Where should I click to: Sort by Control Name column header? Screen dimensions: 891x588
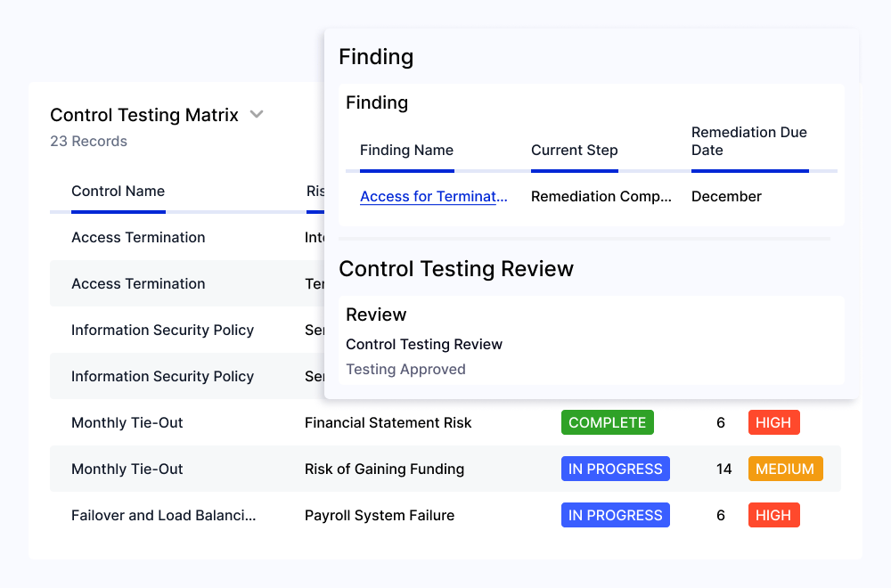click(x=119, y=191)
